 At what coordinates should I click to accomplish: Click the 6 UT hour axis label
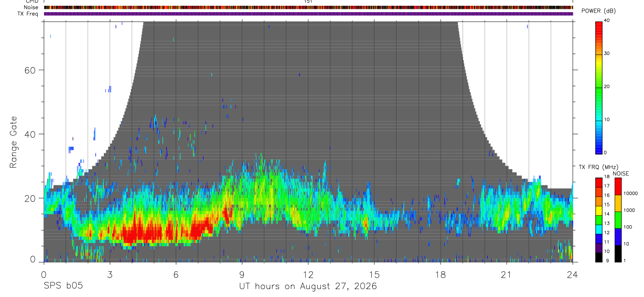176,274
